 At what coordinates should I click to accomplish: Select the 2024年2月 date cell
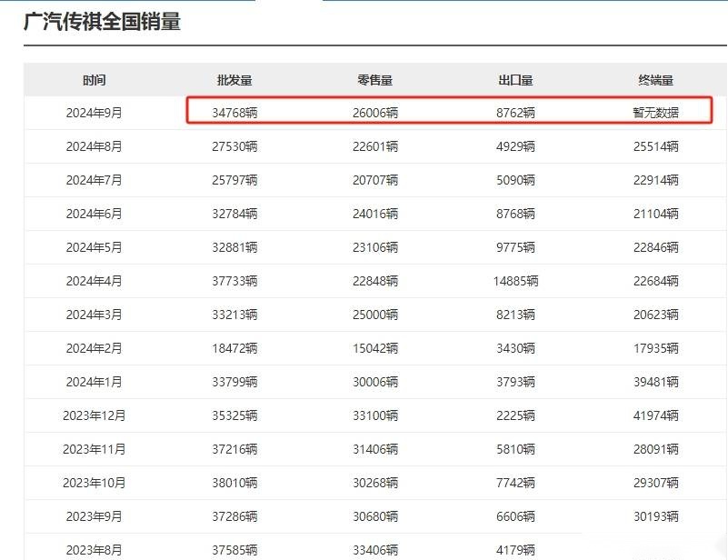(95, 349)
